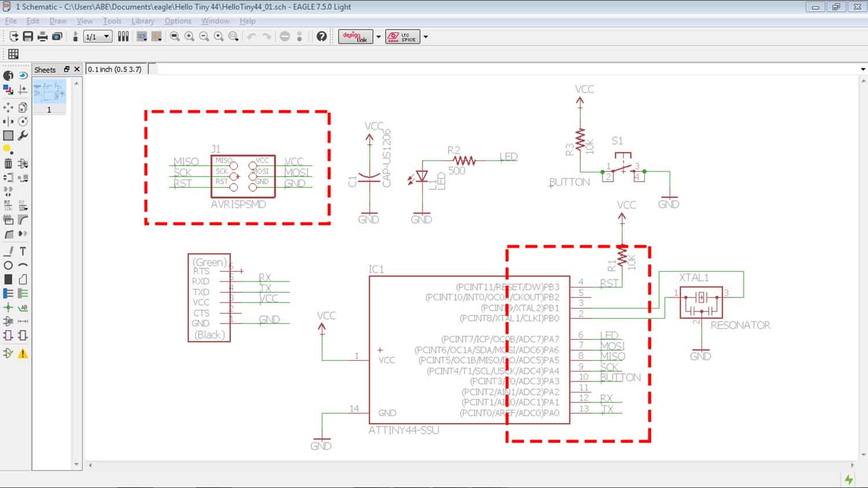Select the Text tool
Screen dimensions: 868x488
[x=23, y=251]
